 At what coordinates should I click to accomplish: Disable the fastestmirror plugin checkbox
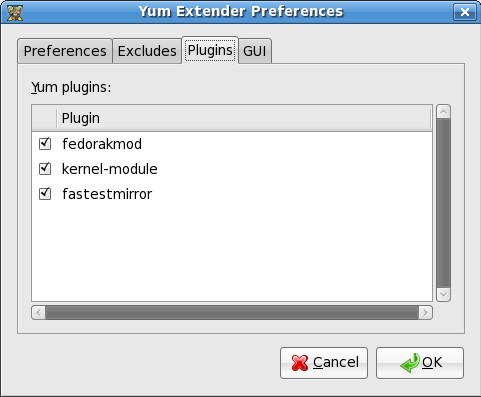click(x=45, y=194)
